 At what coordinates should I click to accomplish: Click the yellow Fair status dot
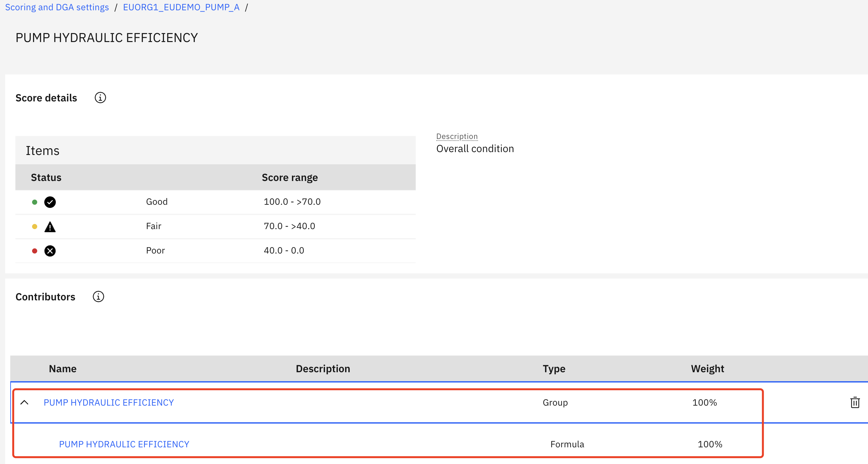[x=34, y=227]
